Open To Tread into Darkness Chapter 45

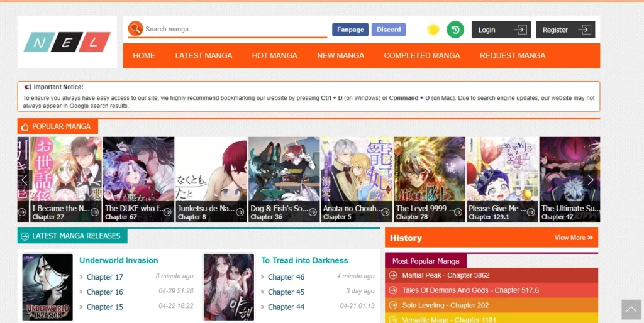click(x=286, y=292)
